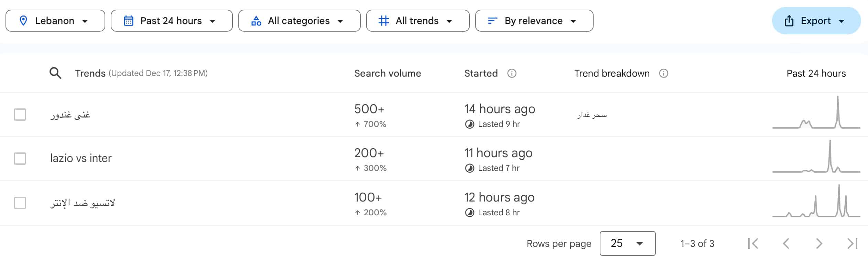Click the clock icon beside Lasted 9 hr

coord(469,124)
